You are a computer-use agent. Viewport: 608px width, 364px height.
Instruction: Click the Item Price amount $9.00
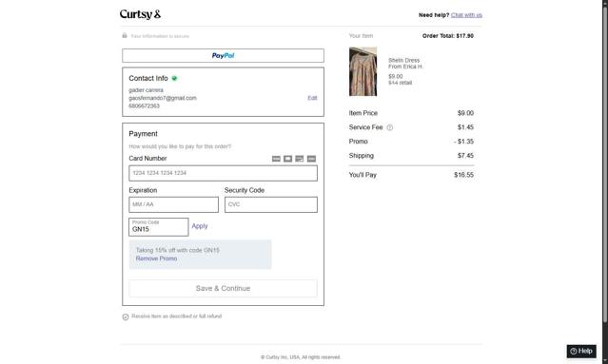[x=465, y=113]
